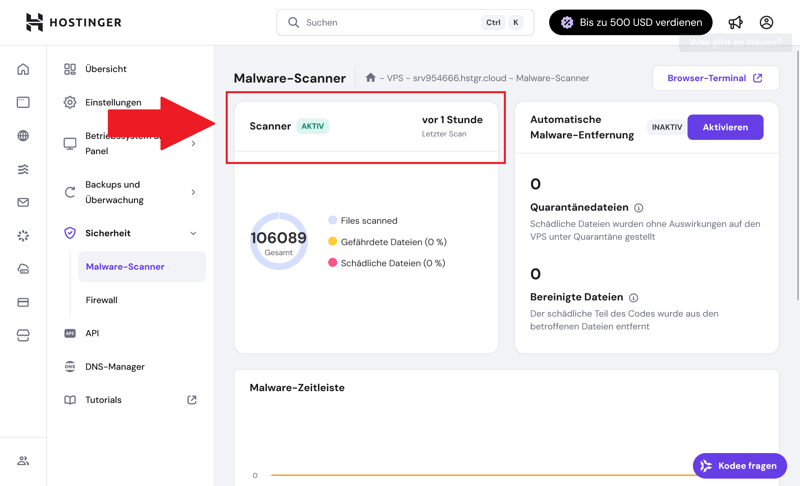Collapse the Sicherheit section
Image resolution: width=800 pixels, height=486 pixels.
[193, 233]
